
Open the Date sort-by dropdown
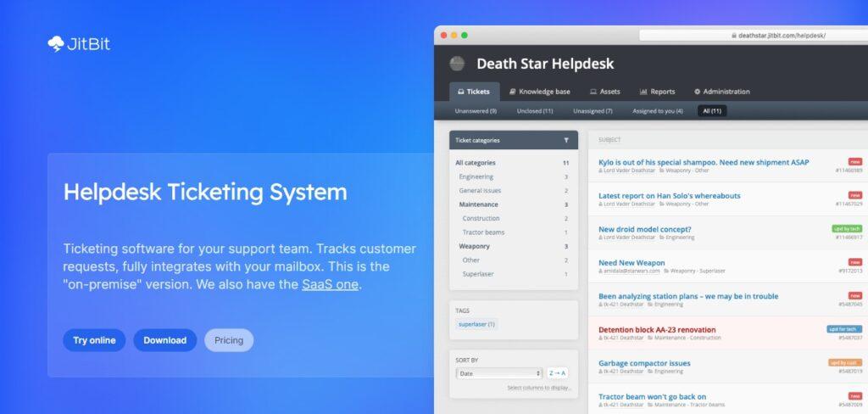[498, 373]
